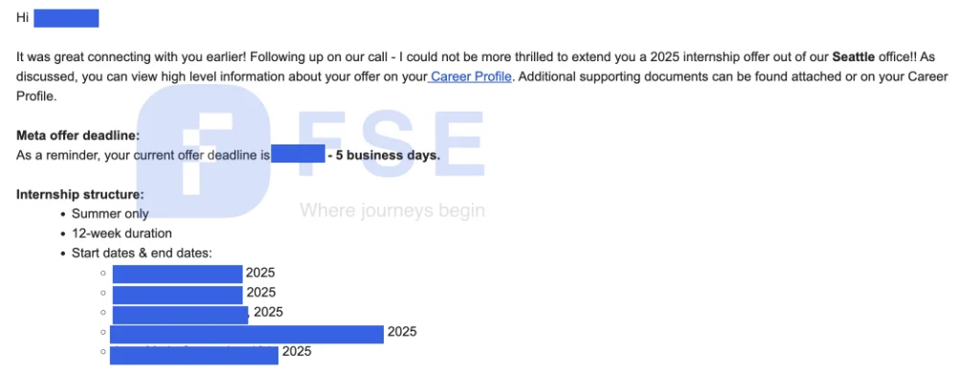Click the 'Summer only' bullet item
This screenshot has height=373, width=980.
110,213
